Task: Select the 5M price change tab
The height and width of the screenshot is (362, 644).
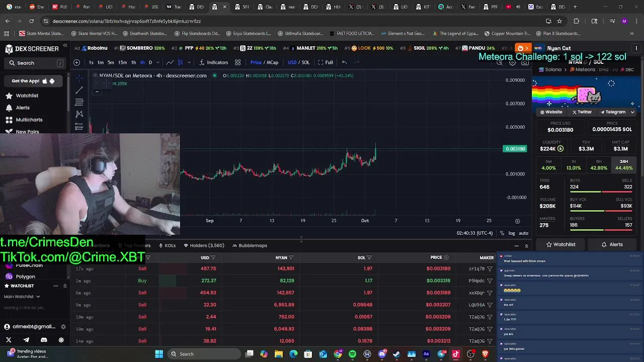Action: (548, 165)
